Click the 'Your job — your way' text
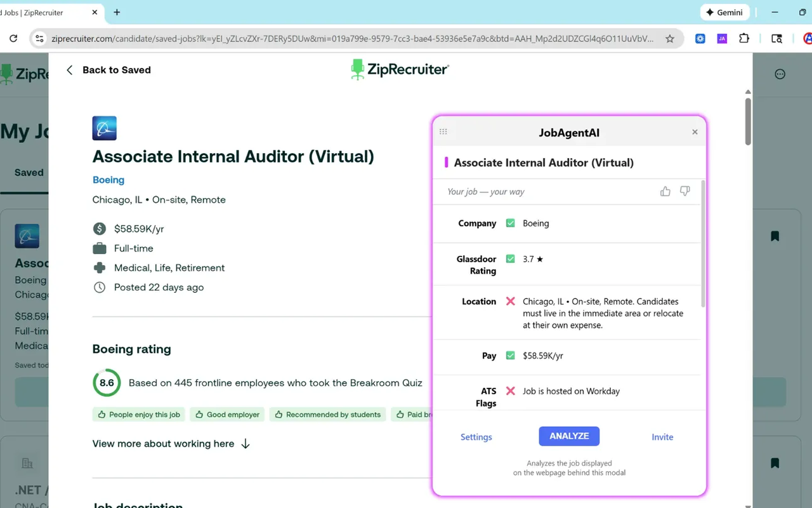The width and height of the screenshot is (812, 508). coord(486,192)
